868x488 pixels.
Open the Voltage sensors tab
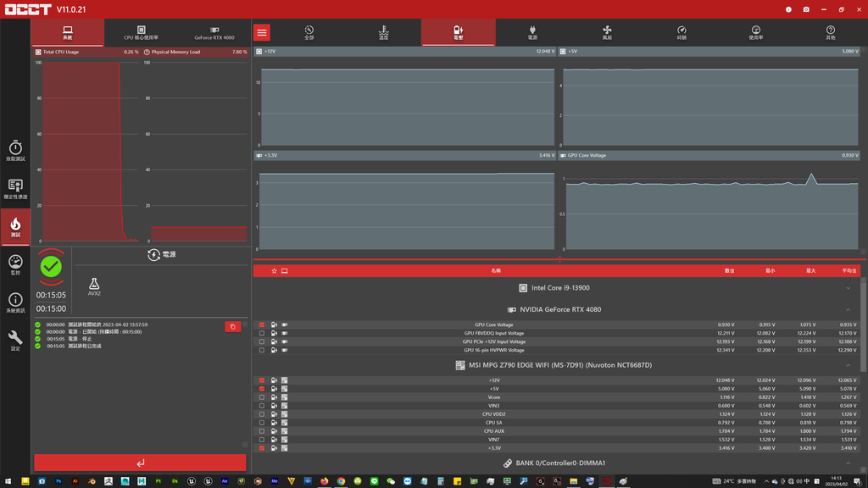pos(459,33)
